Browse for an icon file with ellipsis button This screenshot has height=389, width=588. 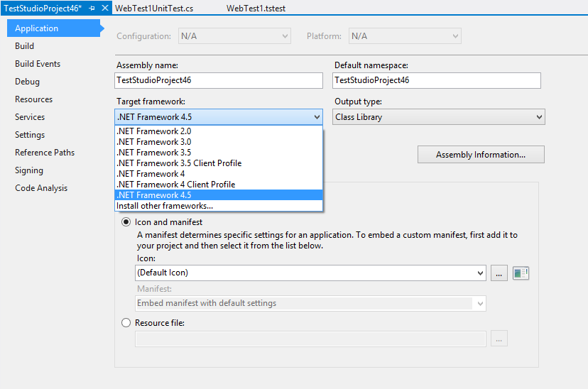[x=499, y=273]
